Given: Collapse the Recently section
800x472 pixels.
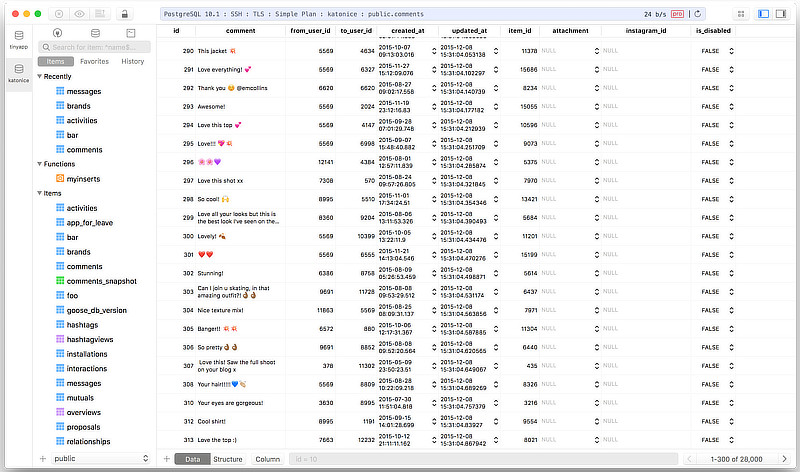Looking at the screenshot, I should (x=39, y=76).
